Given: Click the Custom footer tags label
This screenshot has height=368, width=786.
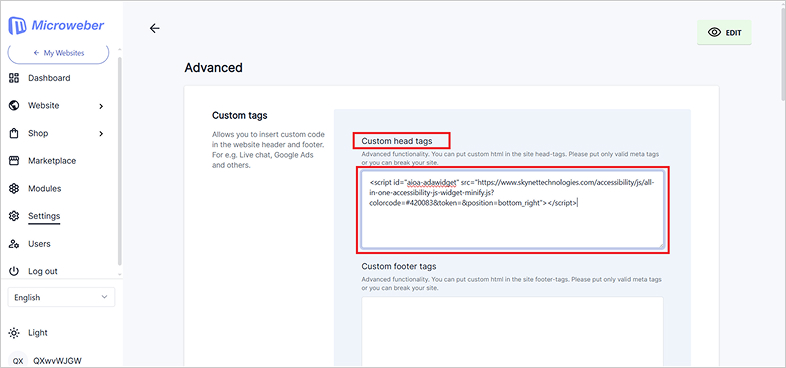Looking at the screenshot, I should click(x=399, y=266).
